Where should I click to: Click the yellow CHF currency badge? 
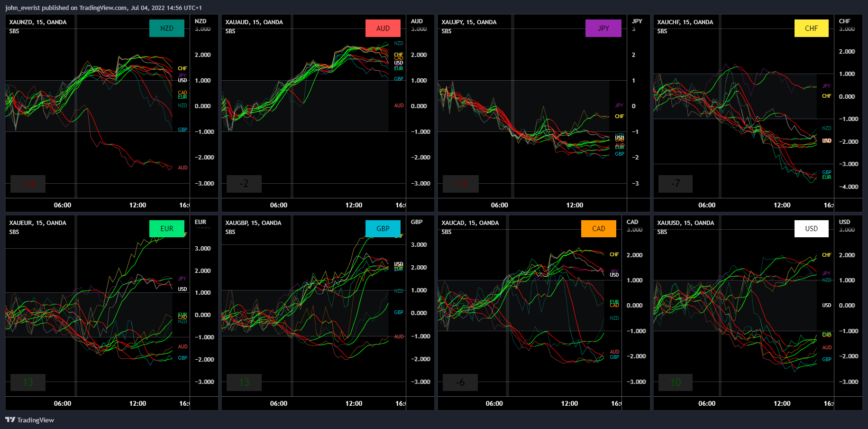click(812, 28)
